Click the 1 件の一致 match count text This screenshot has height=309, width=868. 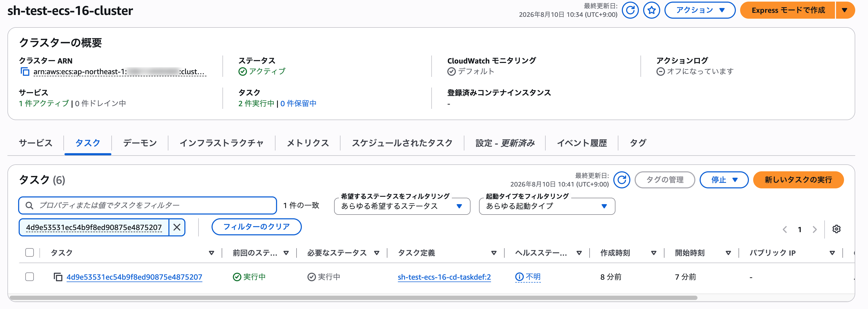pos(301,205)
